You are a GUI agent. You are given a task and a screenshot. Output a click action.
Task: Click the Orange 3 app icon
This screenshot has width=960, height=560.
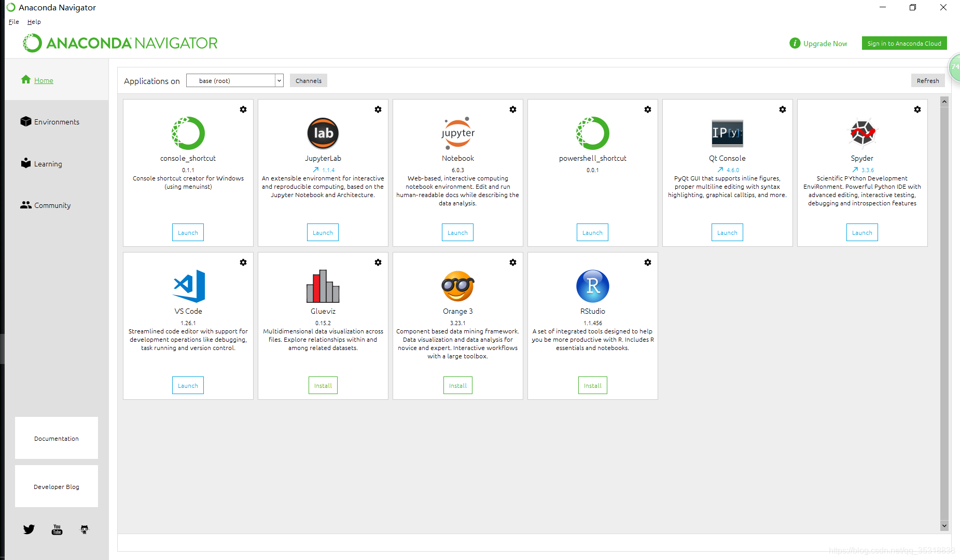[x=458, y=286]
